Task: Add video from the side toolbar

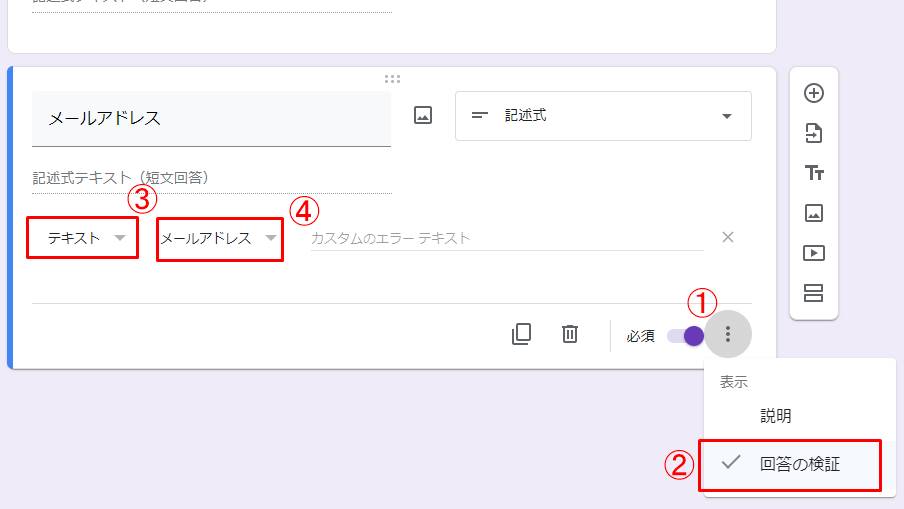Action: click(x=813, y=253)
